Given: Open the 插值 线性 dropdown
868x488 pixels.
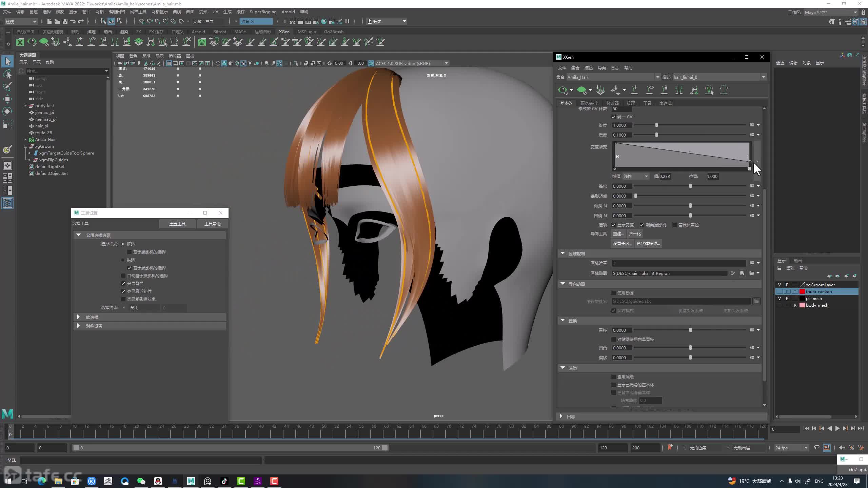Looking at the screenshot, I should tap(636, 177).
